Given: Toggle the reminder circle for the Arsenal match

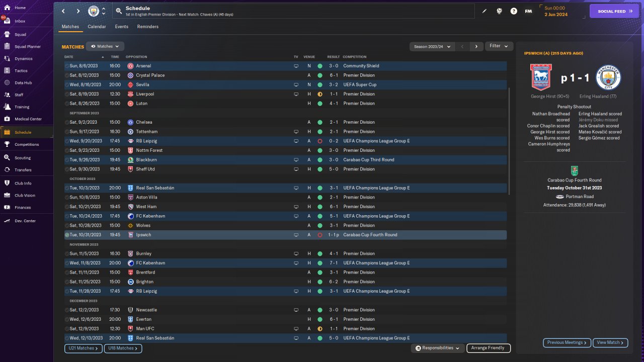Looking at the screenshot, I should click(x=67, y=66).
